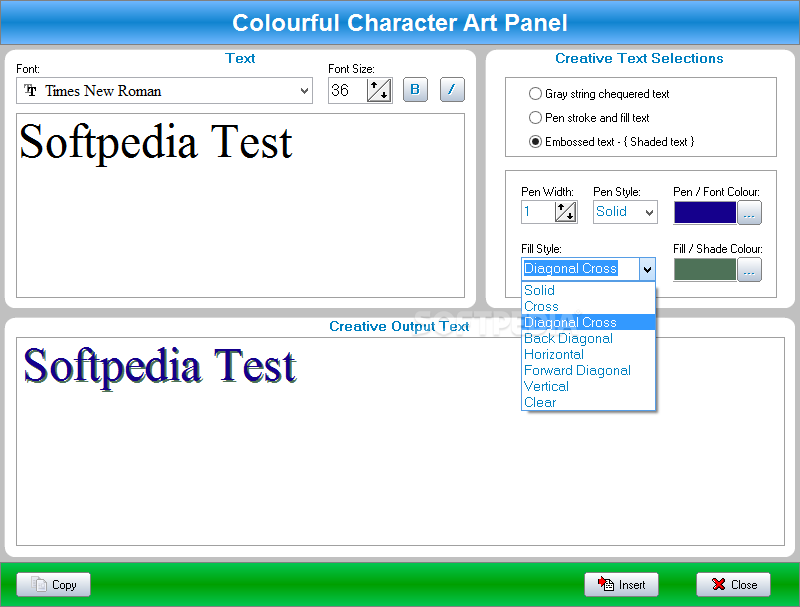Choose Solid fill style from list

click(x=588, y=290)
